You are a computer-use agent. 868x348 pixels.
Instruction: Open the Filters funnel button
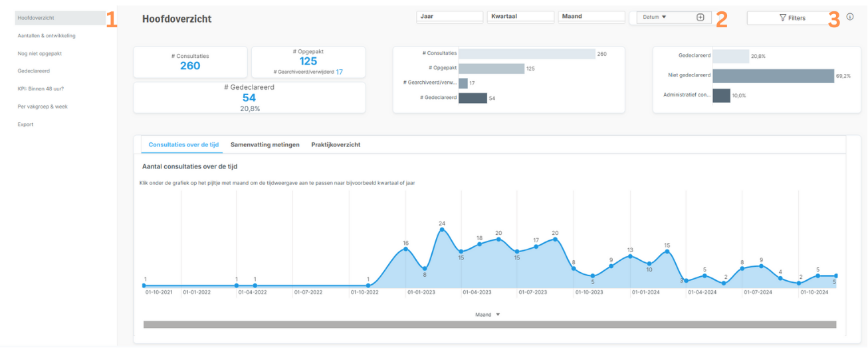(x=792, y=18)
